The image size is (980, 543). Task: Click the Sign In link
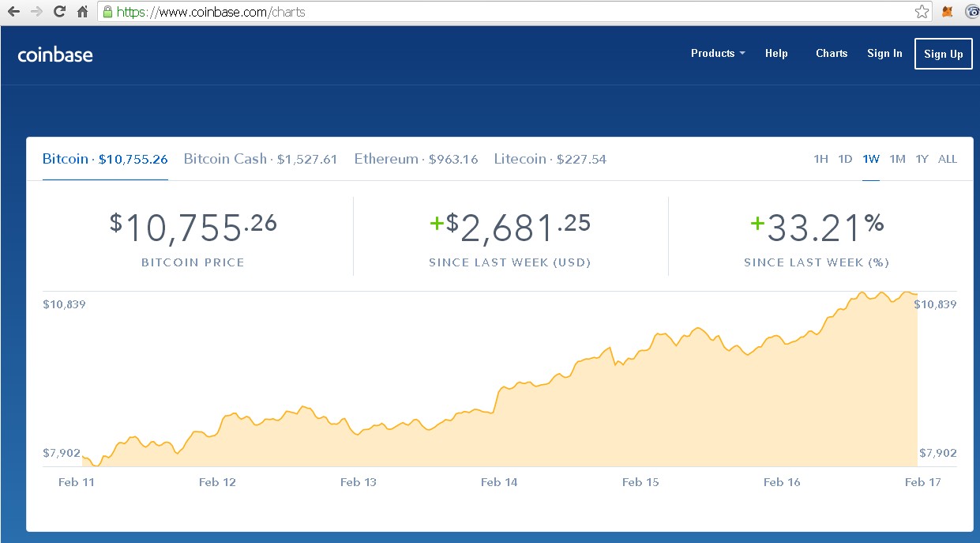pyautogui.click(x=884, y=54)
